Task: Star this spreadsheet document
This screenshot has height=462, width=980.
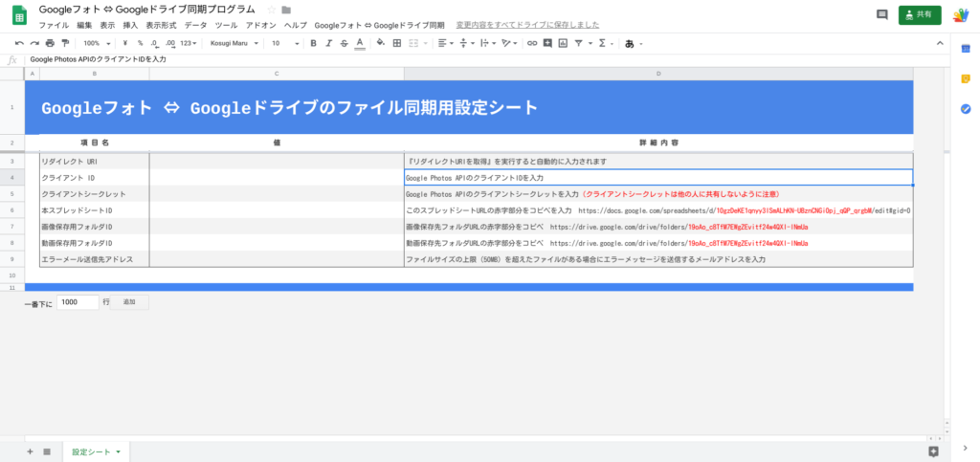Action: click(x=271, y=10)
